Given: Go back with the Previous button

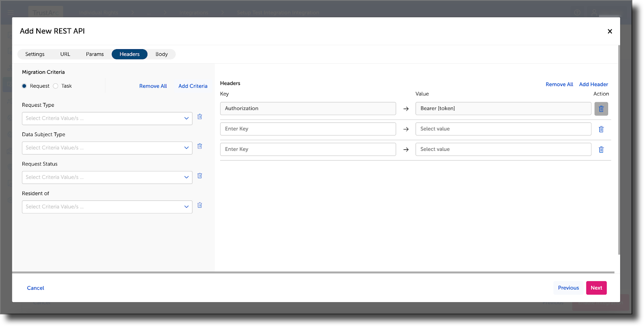Looking at the screenshot, I should coord(568,288).
